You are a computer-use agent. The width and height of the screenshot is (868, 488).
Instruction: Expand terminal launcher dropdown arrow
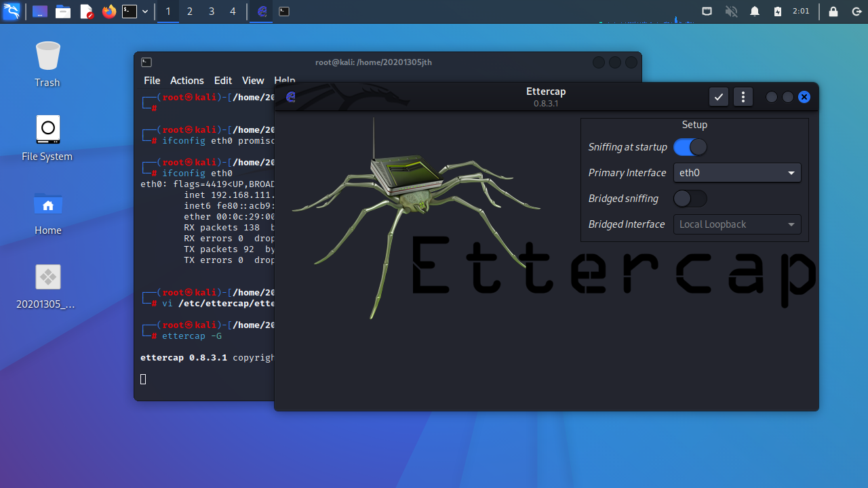[145, 11]
